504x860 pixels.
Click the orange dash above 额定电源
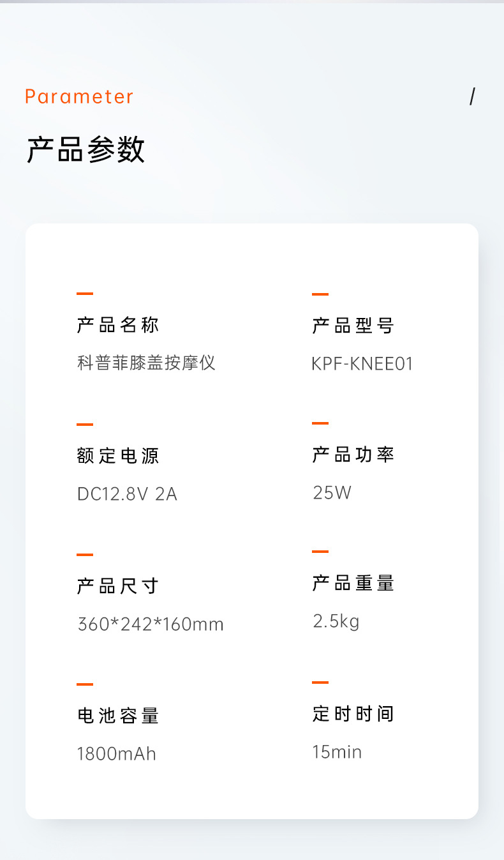click(x=85, y=424)
